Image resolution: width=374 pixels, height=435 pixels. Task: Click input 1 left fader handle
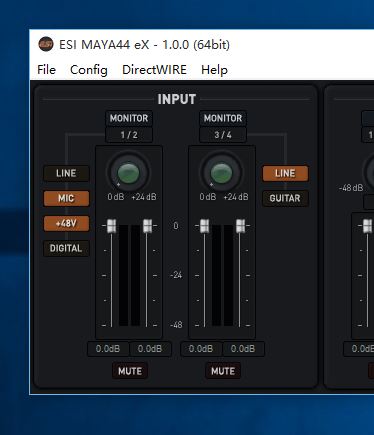click(111, 226)
